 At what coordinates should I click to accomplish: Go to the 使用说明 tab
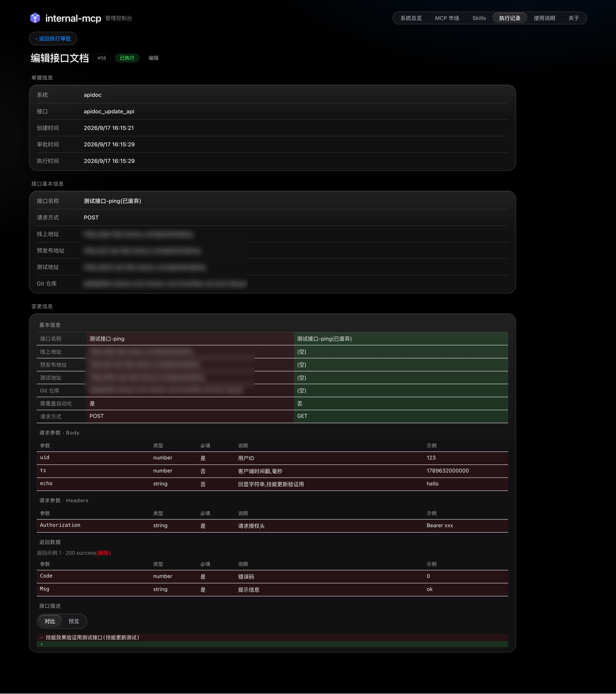click(x=544, y=18)
